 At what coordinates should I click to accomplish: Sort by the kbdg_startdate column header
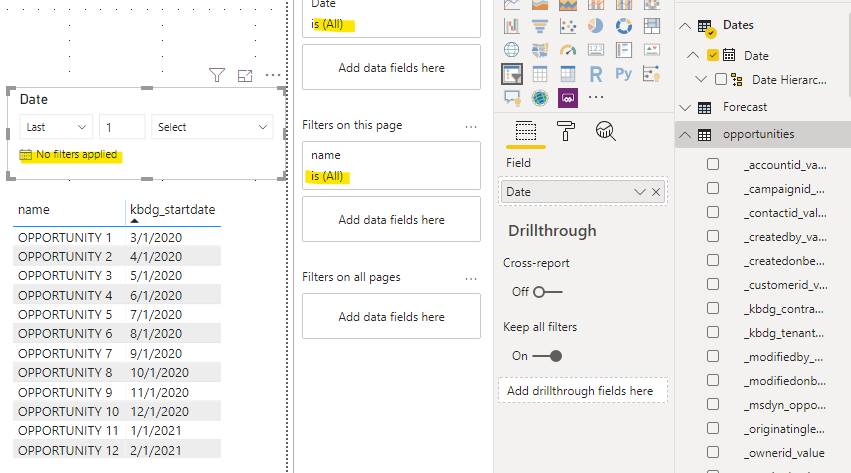click(173, 209)
